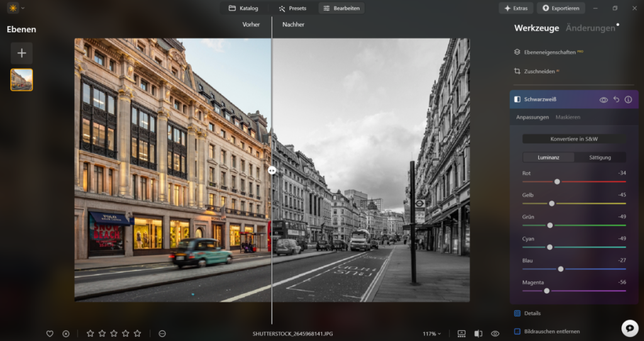Image resolution: width=644 pixels, height=341 pixels.
Task: Click the Rot value -34
Action: click(622, 173)
